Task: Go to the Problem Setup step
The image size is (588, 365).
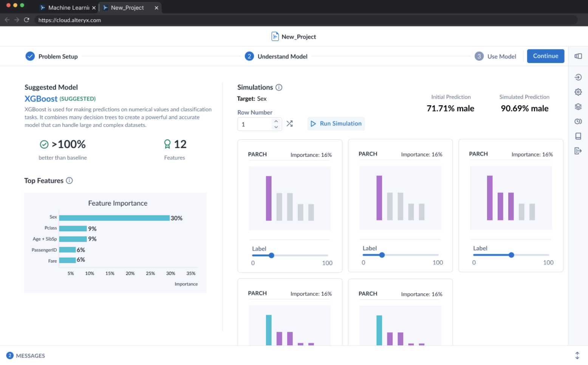Action: coord(52,56)
